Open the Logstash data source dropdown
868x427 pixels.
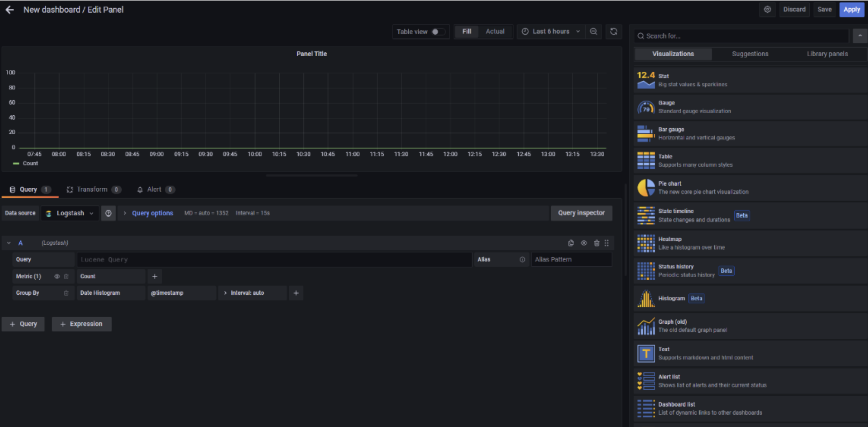pyautogui.click(x=70, y=213)
